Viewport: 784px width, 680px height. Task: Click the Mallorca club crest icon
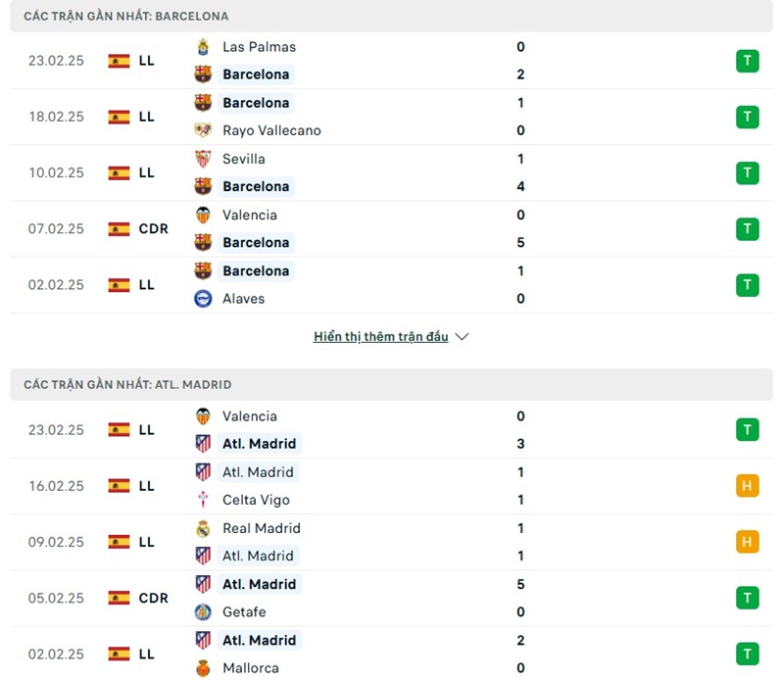[203, 668]
